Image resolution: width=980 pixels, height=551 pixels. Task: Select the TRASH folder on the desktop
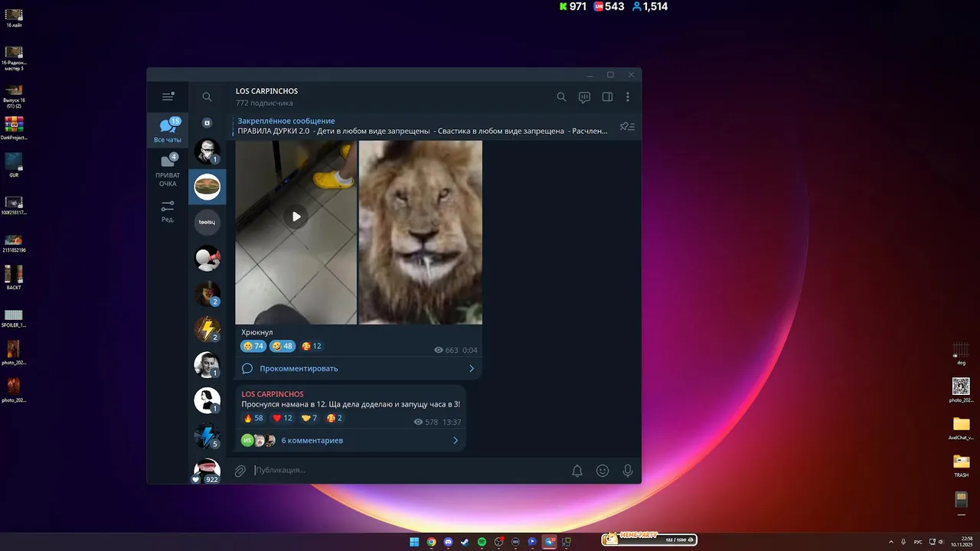click(x=961, y=465)
